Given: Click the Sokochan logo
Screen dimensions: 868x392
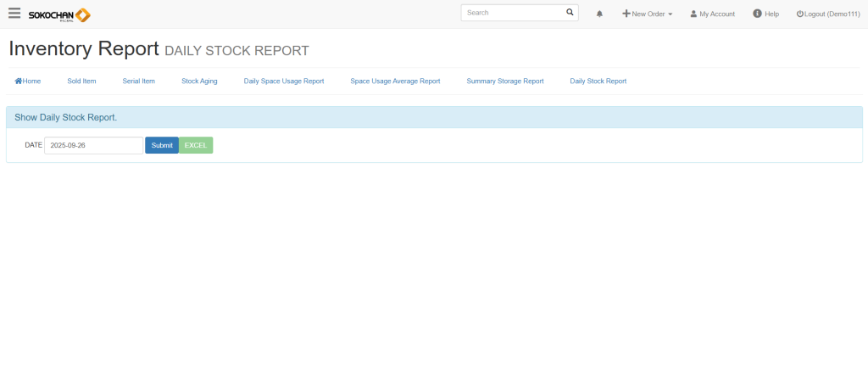Looking at the screenshot, I should [x=59, y=14].
